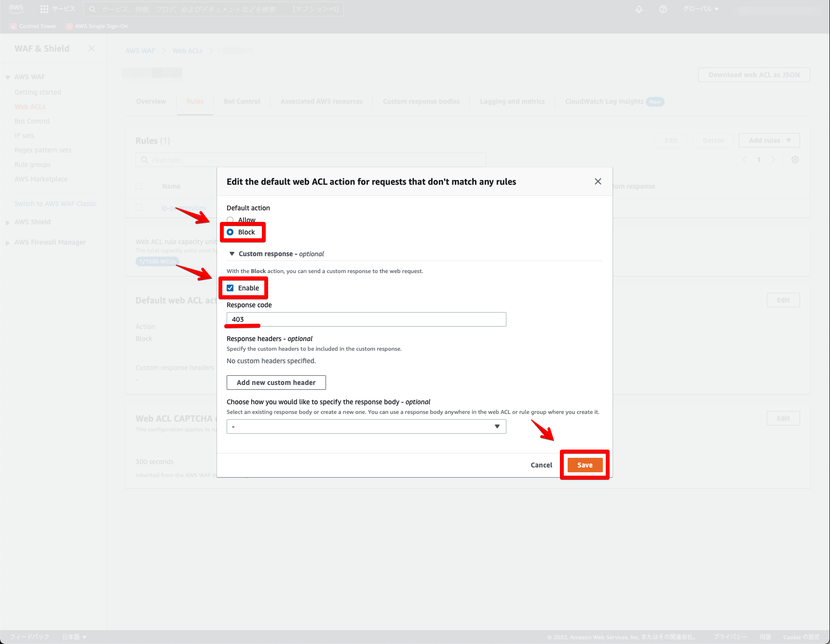Image resolution: width=830 pixels, height=644 pixels.
Task: Switch to the Overview tab
Action: (151, 101)
